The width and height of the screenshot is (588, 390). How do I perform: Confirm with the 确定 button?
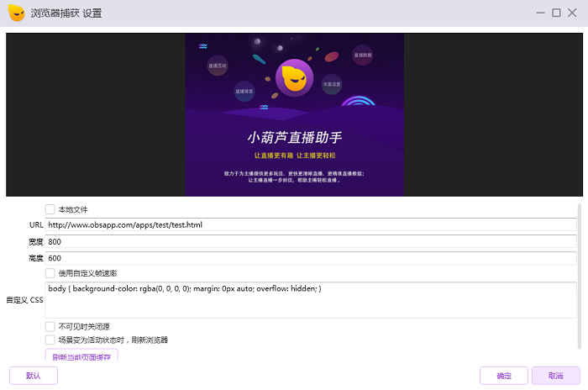click(504, 376)
